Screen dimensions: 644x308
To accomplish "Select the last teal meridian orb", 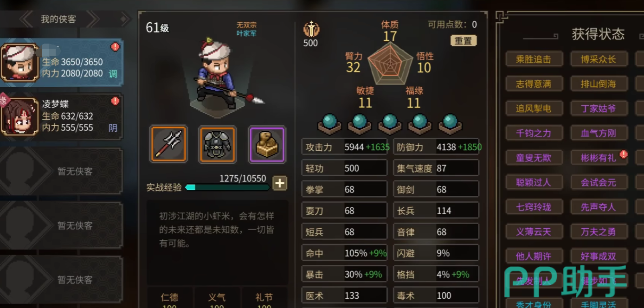I will 450,124.
